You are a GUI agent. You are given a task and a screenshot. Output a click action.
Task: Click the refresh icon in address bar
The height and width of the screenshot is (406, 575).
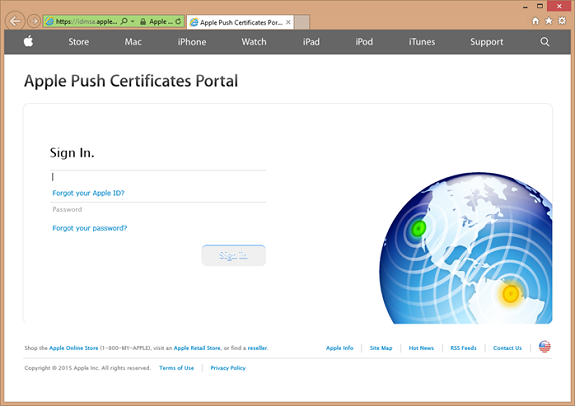178,21
